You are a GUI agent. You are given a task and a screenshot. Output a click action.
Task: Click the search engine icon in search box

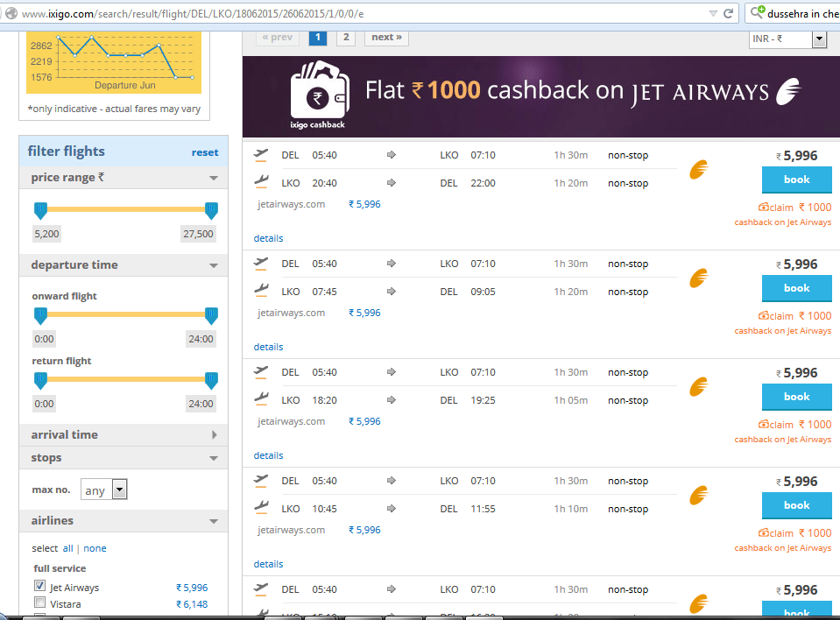tap(758, 12)
